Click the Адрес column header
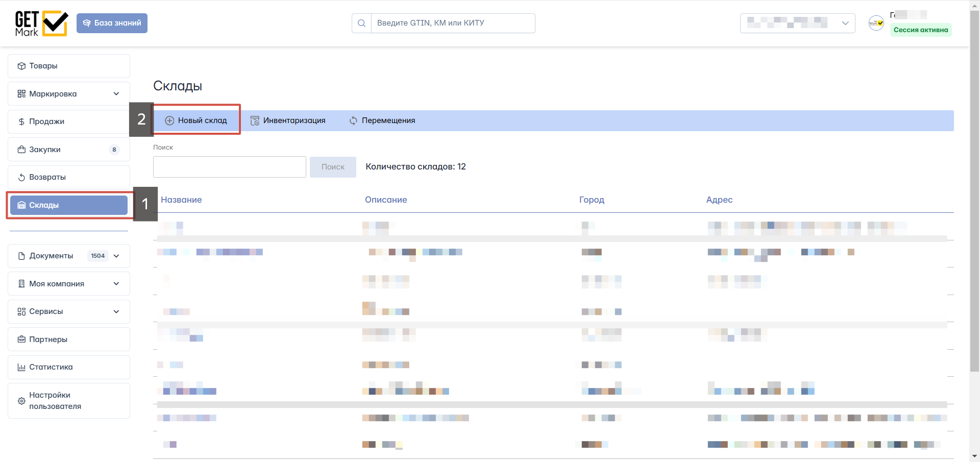The height and width of the screenshot is (462, 980). 719,200
